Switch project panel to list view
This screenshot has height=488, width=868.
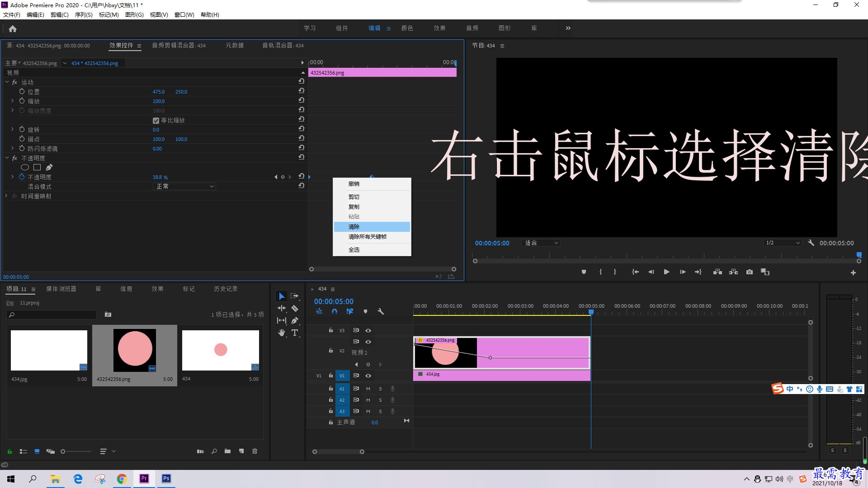[x=24, y=451]
